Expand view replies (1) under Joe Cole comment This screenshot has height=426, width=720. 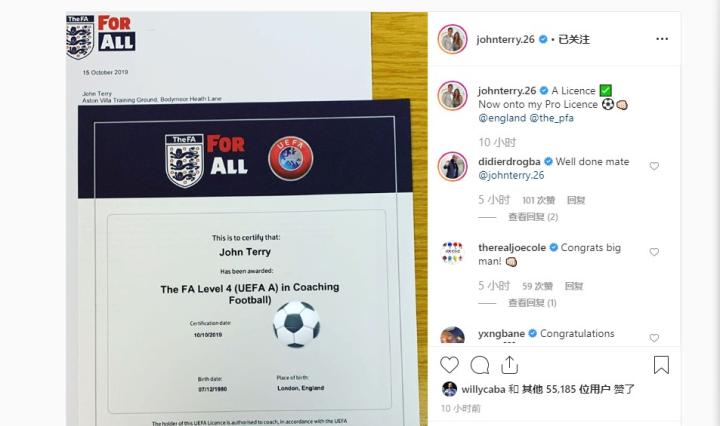532,303
